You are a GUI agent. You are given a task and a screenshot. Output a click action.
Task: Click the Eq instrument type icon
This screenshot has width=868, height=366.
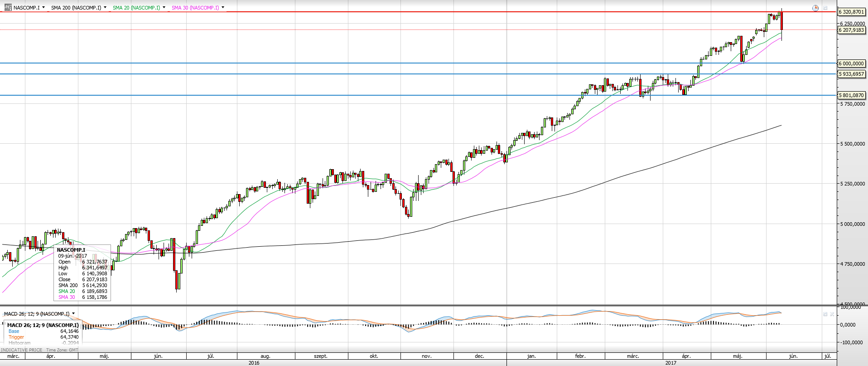coord(8,7)
